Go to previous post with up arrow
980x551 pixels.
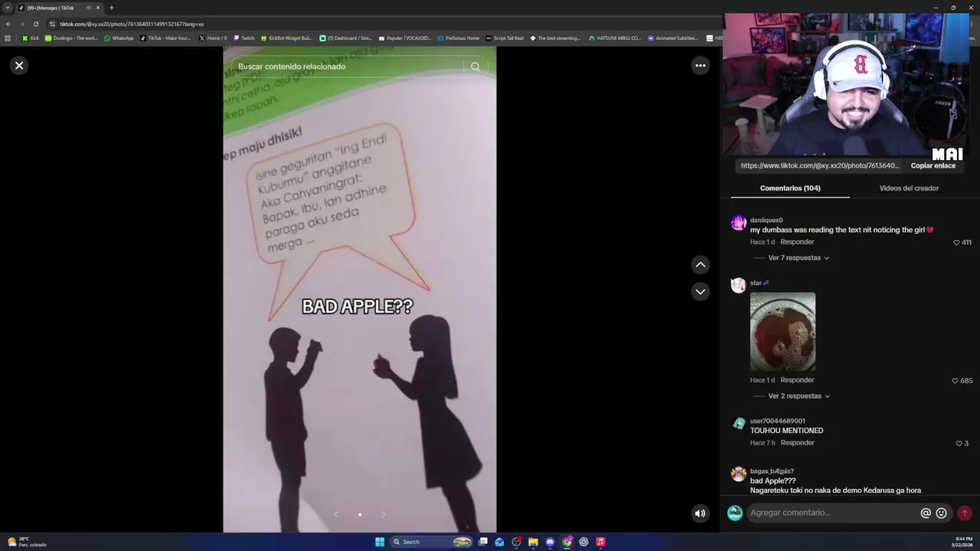click(700, 265)
